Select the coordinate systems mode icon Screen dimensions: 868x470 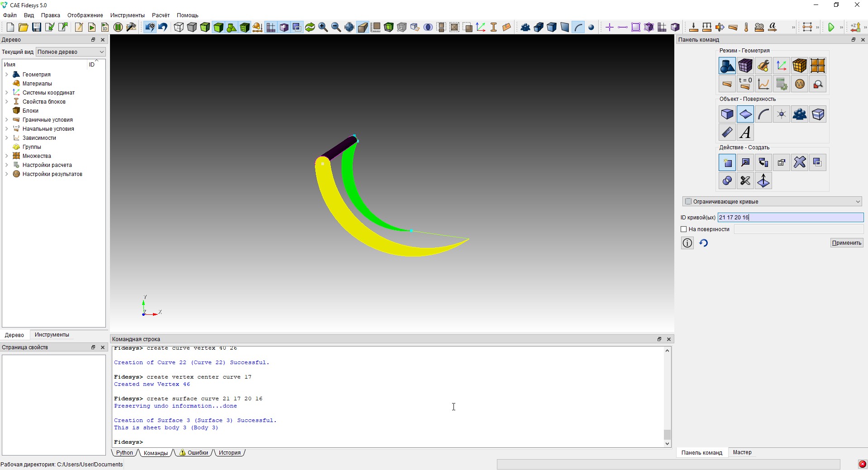782,66
